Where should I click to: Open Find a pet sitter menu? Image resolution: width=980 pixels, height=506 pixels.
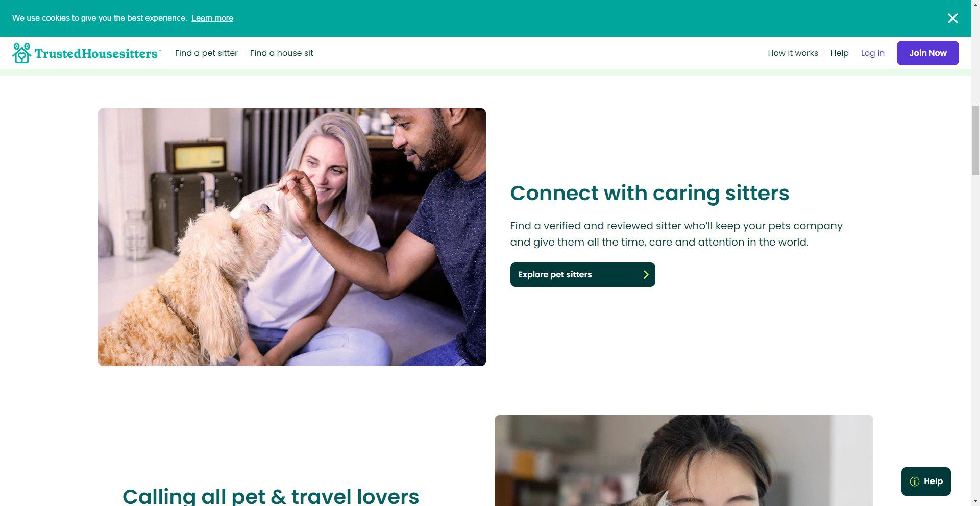pyautogui.click(x=206, y=53)
